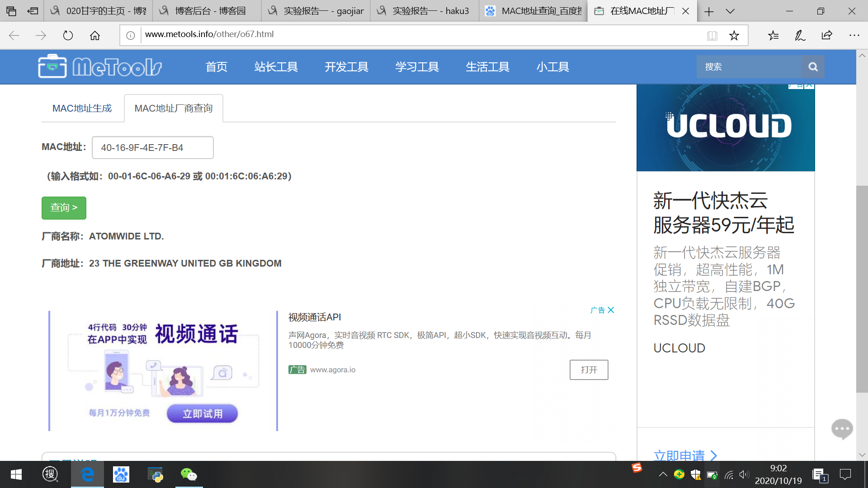Go to the browser home page icon

click(95, 35)
